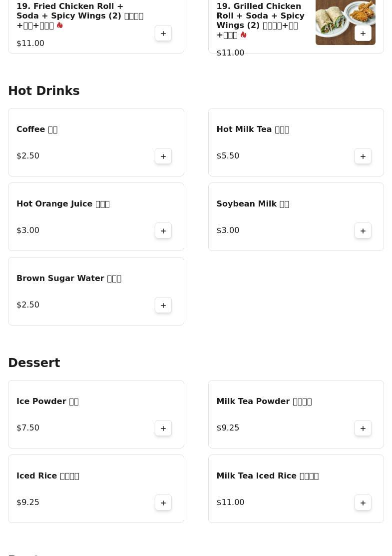This screenshot has width=392, height=556.
Task: Click the Hot Drinks section heading
Action: [44, 91]
